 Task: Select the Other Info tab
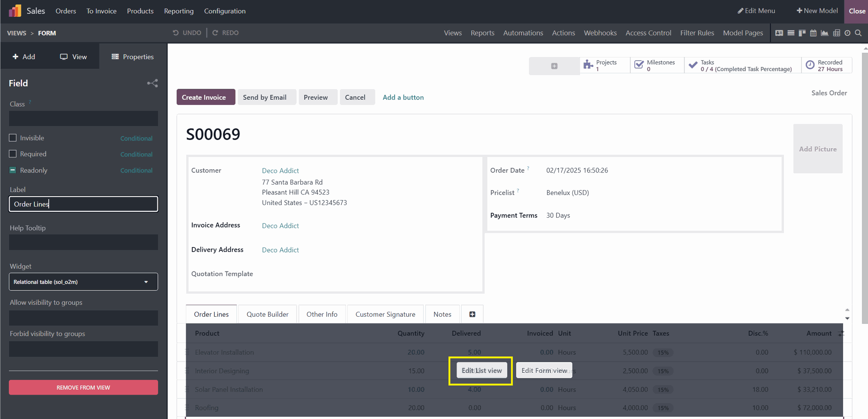[x=322, y=314]
